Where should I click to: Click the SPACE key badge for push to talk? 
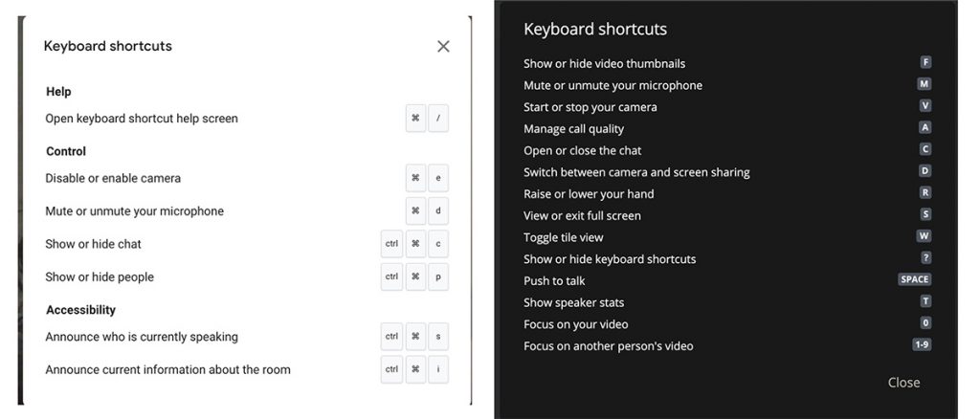tap(914, 279)
